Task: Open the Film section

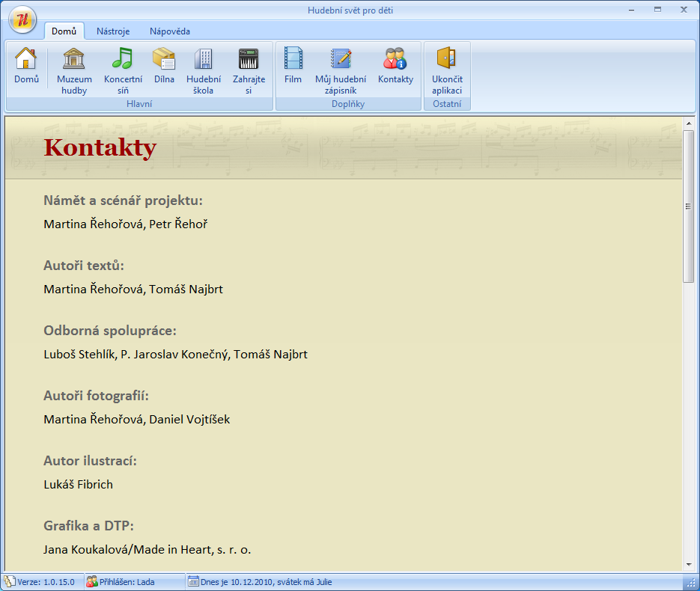Action: (x=293, y=67)
